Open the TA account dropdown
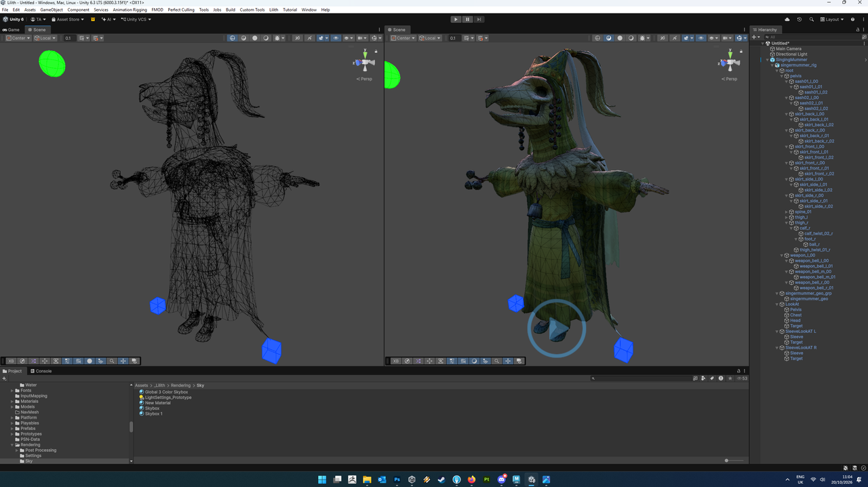Screen dimensions: 868x487 coord(38,20)
